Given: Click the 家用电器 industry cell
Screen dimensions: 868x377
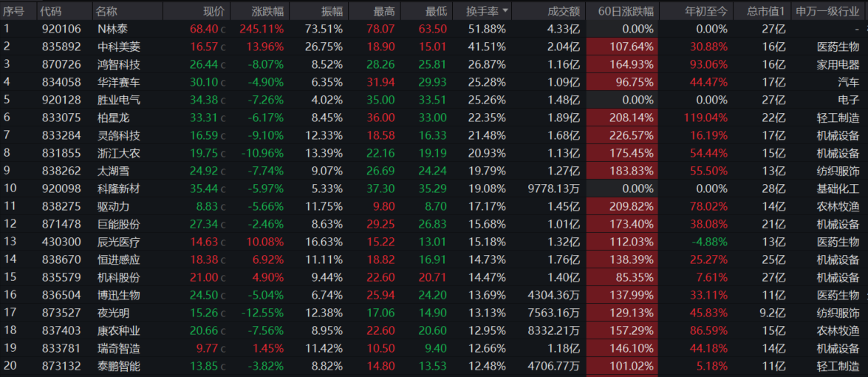Looking at the screenshot, I should (x=838, y=65).
